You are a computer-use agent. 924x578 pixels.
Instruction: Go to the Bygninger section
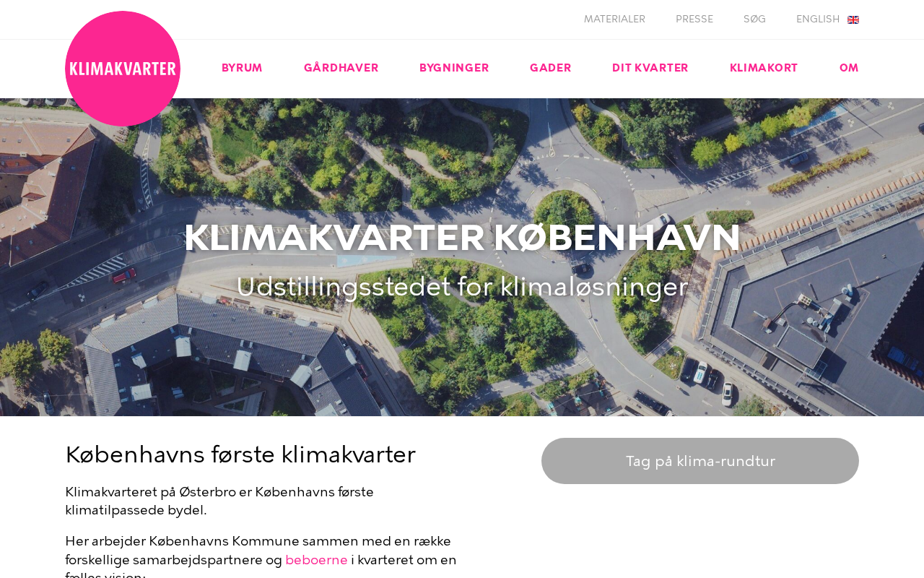pos(454,69)
